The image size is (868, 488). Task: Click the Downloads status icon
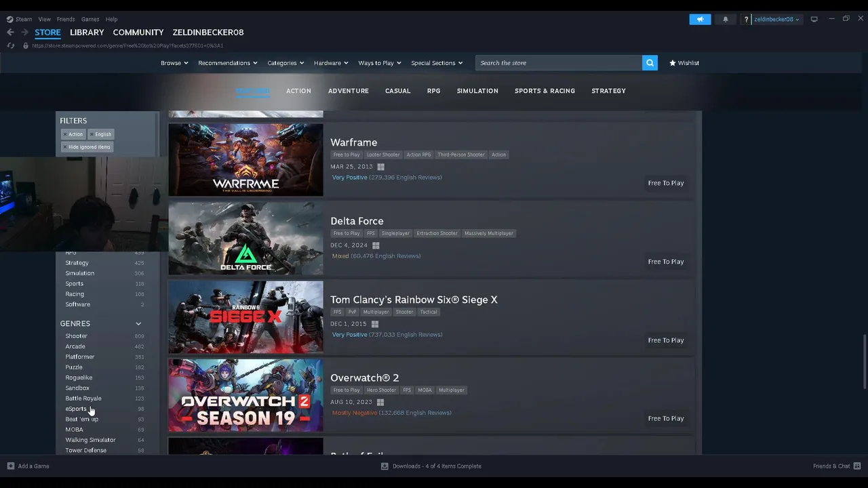384,466
